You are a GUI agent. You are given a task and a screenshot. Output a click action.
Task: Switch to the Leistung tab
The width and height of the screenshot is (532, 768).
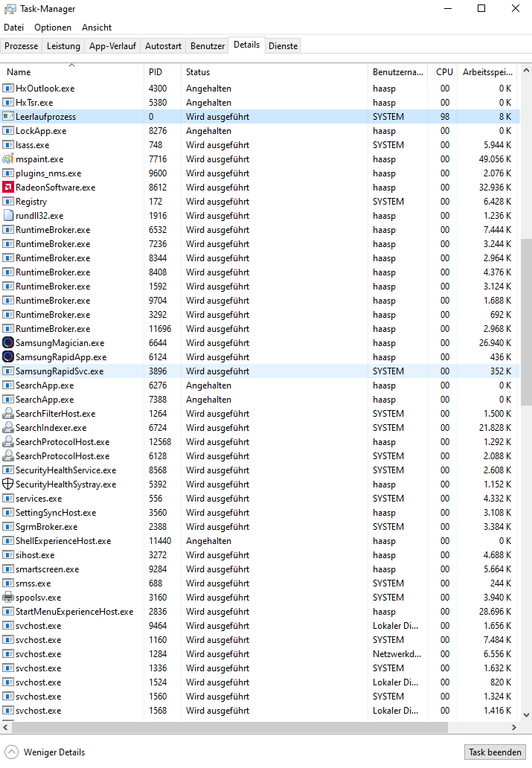click(x=63, y=46)
